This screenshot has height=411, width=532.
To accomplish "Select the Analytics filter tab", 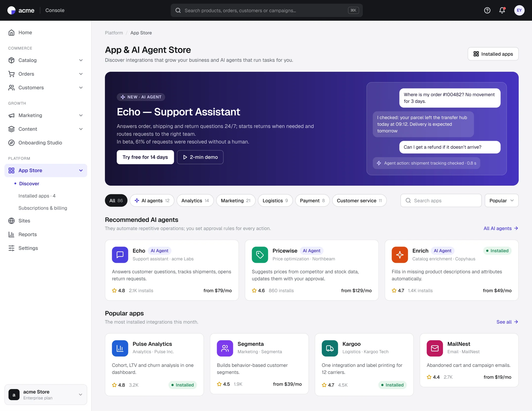I will click(195, 200).
